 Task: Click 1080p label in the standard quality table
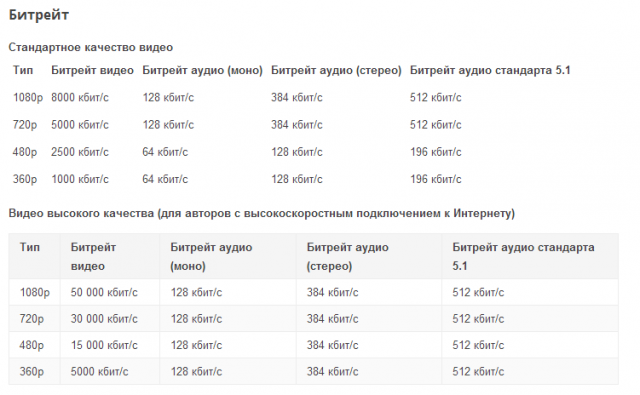point(28,98)
